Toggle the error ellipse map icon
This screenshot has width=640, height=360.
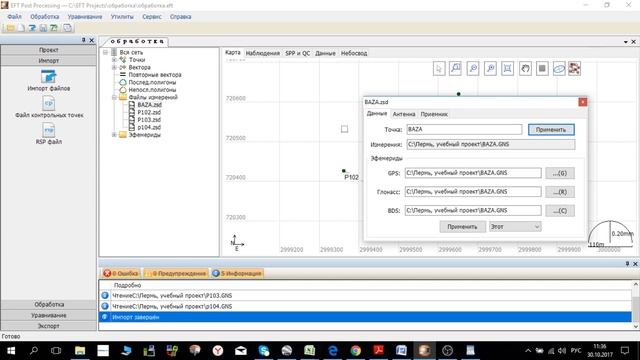point(559,69)
